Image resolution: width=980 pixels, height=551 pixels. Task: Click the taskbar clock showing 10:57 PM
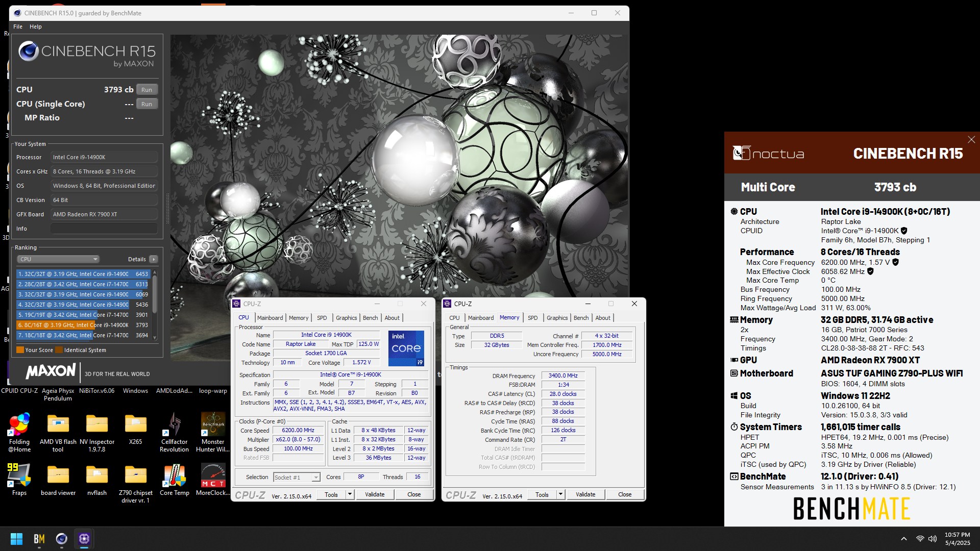point(957,539)
